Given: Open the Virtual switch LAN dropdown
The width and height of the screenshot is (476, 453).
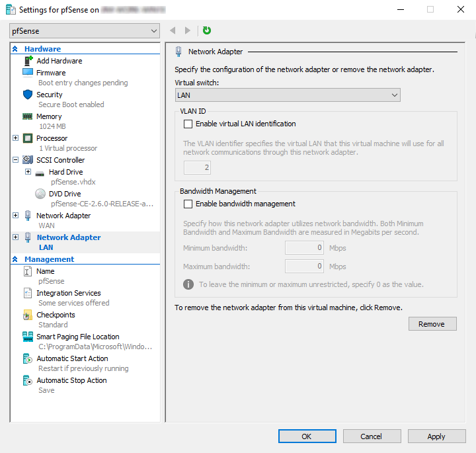Looking at the screenshot, I should pos(288,95).
